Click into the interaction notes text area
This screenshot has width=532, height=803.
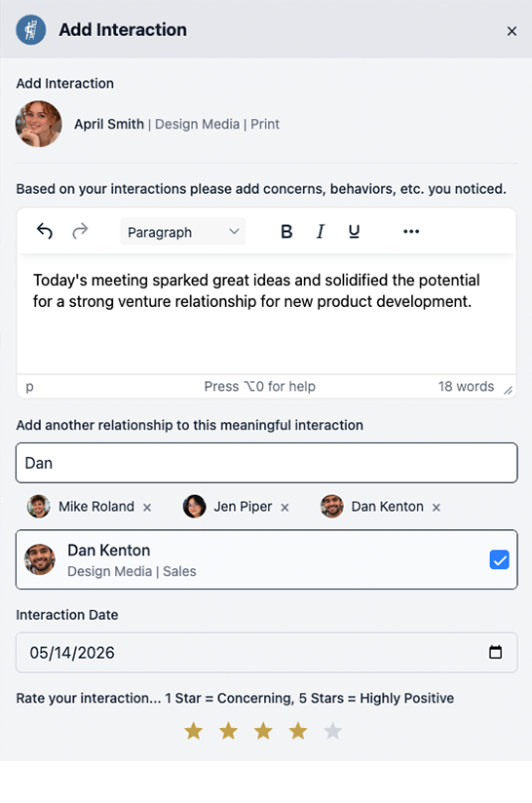[x=267, y=314]
